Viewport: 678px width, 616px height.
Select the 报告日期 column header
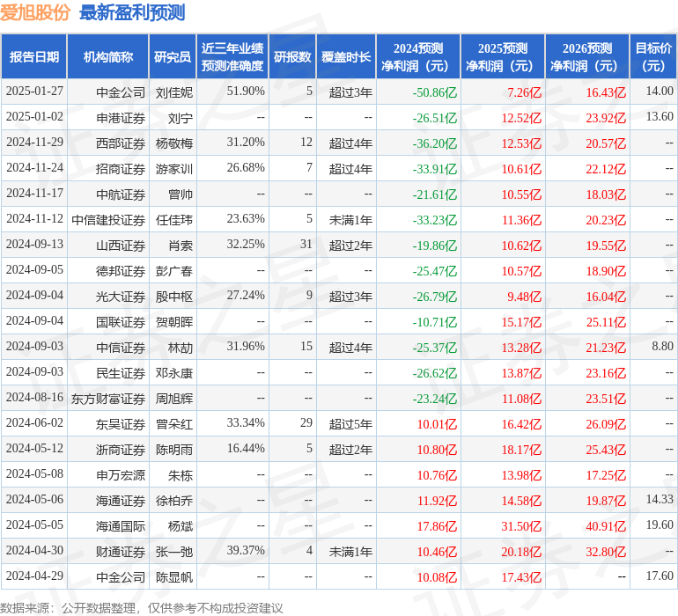click(x=34, y=56)
